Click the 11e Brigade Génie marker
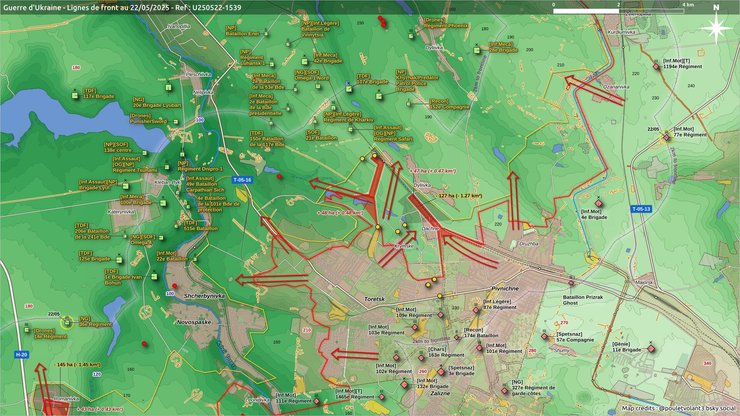Image resolution: width=740 pixels, height=416 pixels. pyautogui.click(x=651, y=349)
